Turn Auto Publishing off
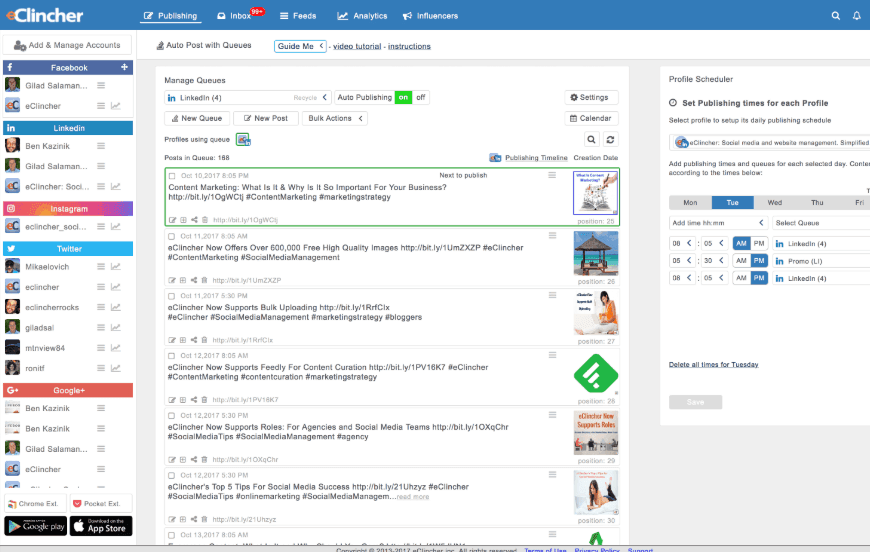Viewport: 870px width, 552px height. coord(421,97)
